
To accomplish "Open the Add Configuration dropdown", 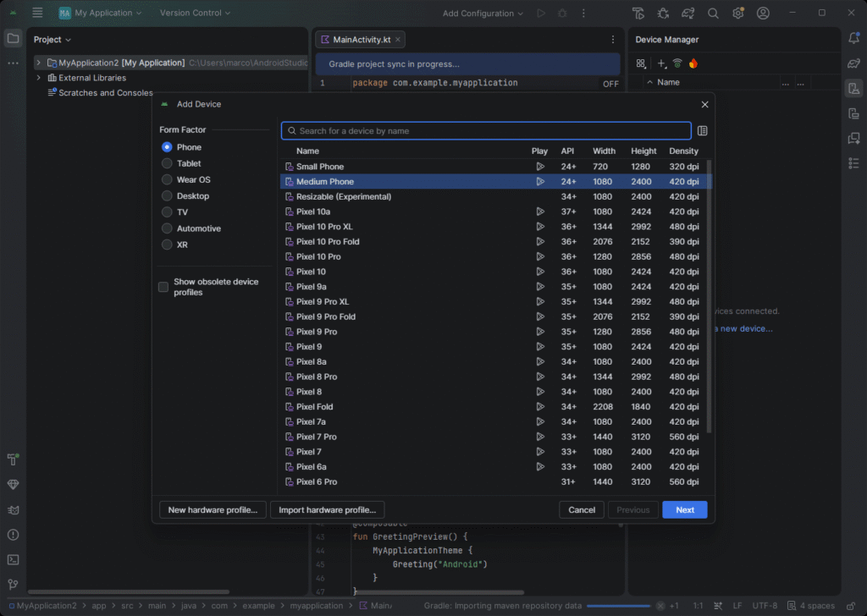I will pos(483,14).
